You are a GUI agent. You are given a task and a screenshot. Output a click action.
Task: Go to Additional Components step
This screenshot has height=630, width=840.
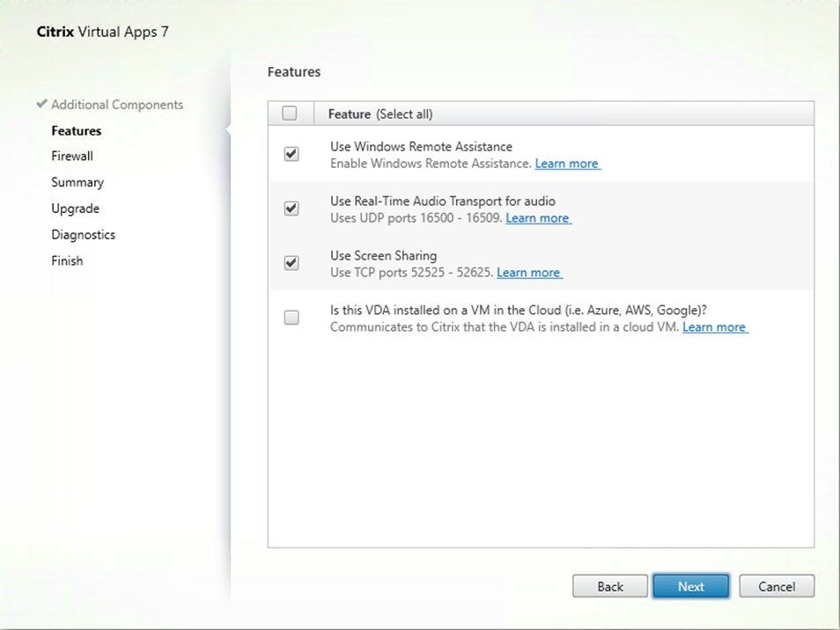(117, 105)
